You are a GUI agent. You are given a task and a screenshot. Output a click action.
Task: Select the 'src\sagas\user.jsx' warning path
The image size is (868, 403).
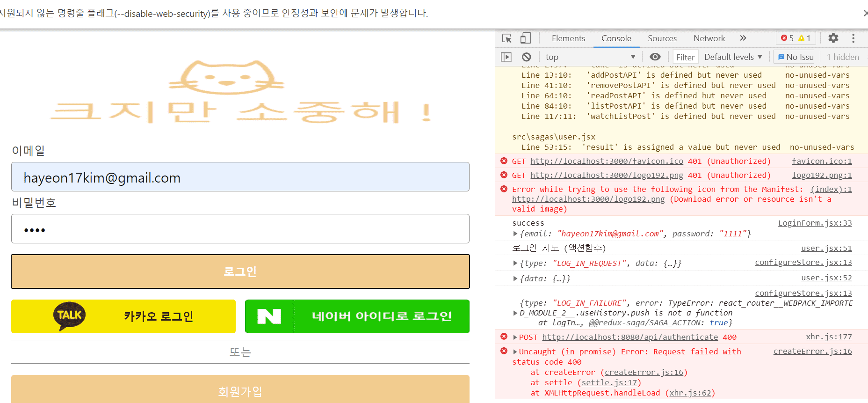click(x=554, y=137)
